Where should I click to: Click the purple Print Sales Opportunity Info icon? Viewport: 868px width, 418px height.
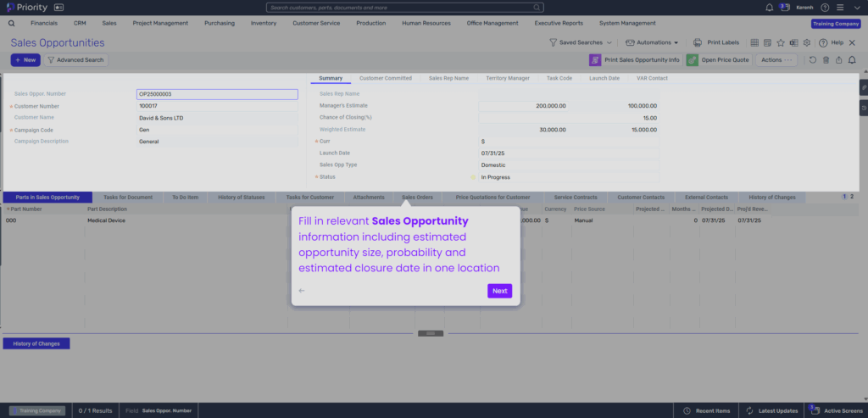(x=595, y=60)
